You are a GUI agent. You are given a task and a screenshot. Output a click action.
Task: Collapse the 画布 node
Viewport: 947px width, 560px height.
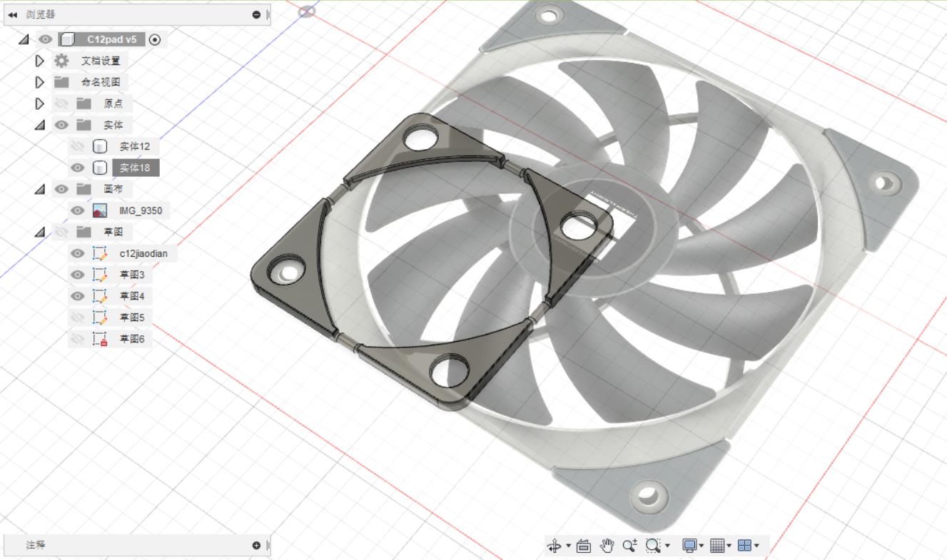40,189
